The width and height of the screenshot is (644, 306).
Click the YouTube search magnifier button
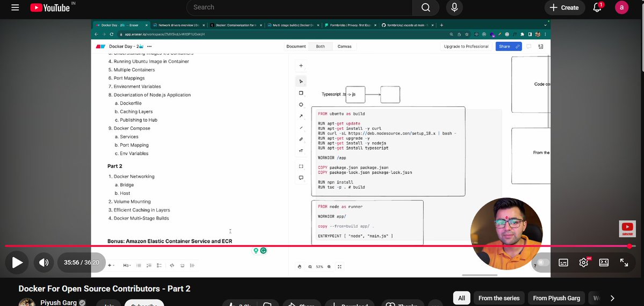(426, 8)
